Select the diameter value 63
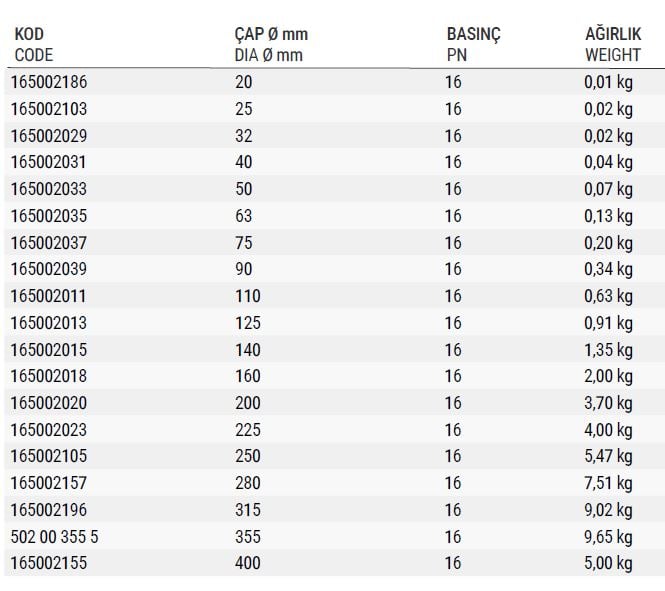 click(x=244, y=216)
